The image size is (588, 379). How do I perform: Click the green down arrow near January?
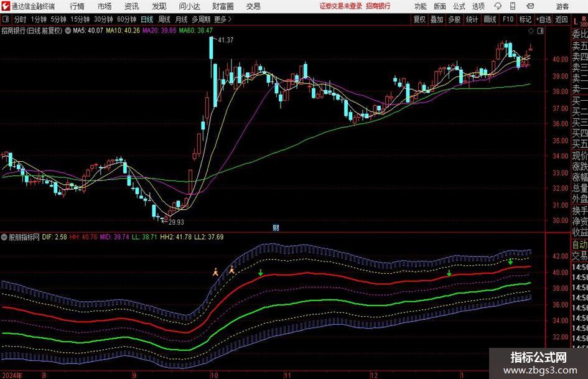click(x=449, y=273)
